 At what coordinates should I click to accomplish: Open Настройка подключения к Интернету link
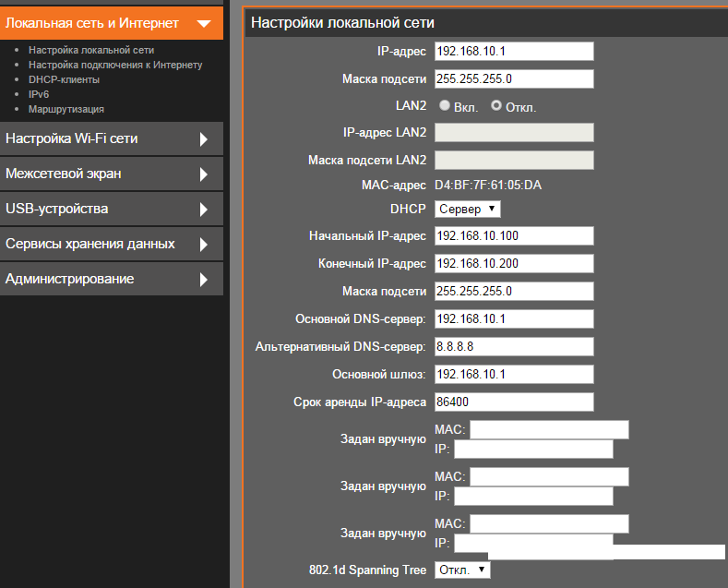coord(115,65)
